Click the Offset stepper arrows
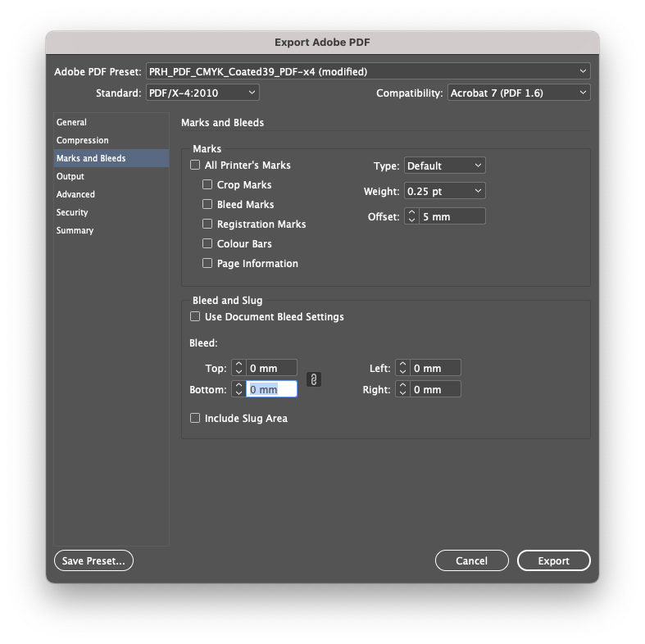 [411, 216]
